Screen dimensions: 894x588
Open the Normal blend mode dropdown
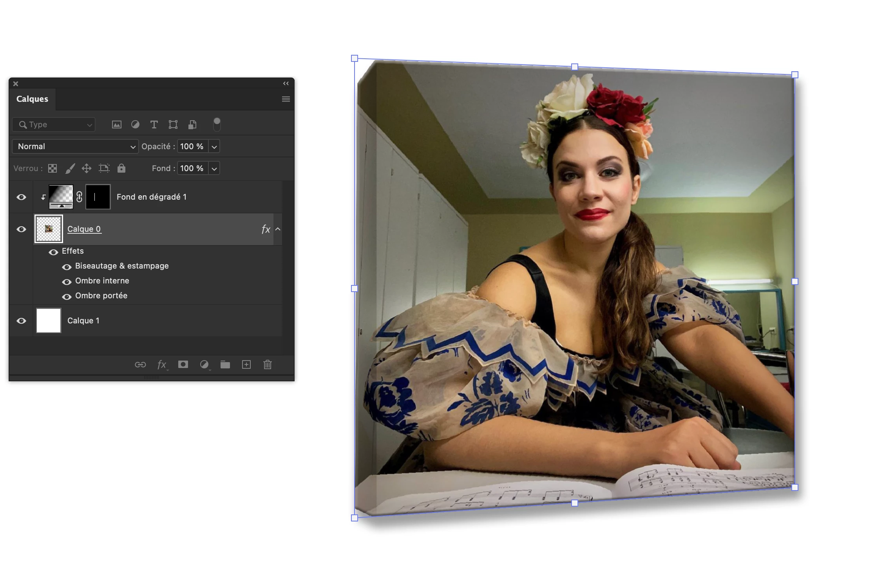[x=75, y=146]
